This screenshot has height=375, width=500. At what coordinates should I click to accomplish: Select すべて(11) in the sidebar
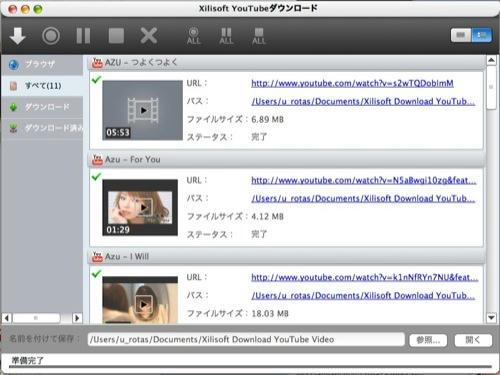coord(42,86)
